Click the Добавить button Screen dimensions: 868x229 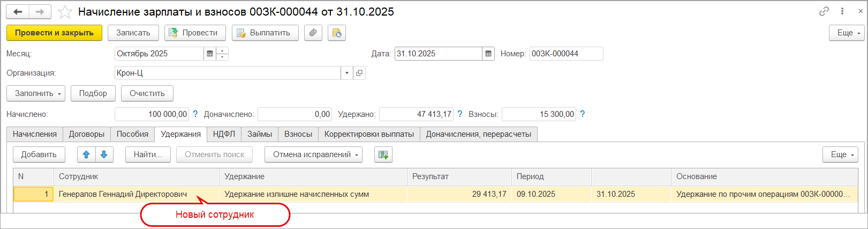pos(39,154)
